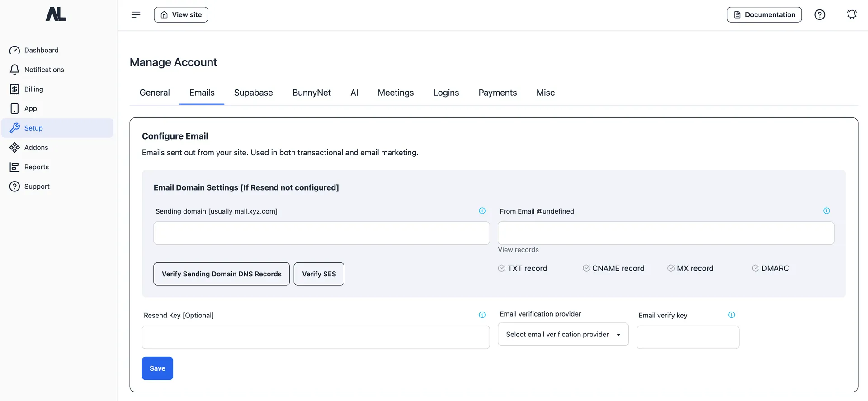Focus the From Email input field
Viewport: 868px width, 401px height.
[666, 233]
